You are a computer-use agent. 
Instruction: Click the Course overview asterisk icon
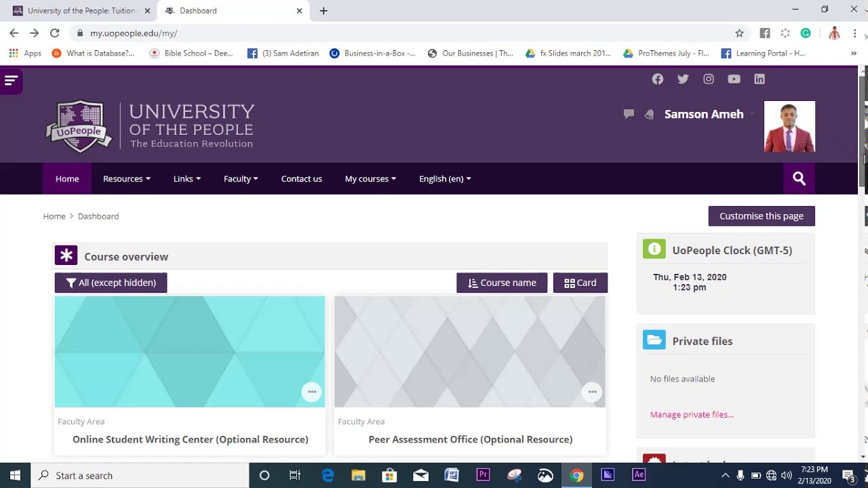tap(66, 256)
